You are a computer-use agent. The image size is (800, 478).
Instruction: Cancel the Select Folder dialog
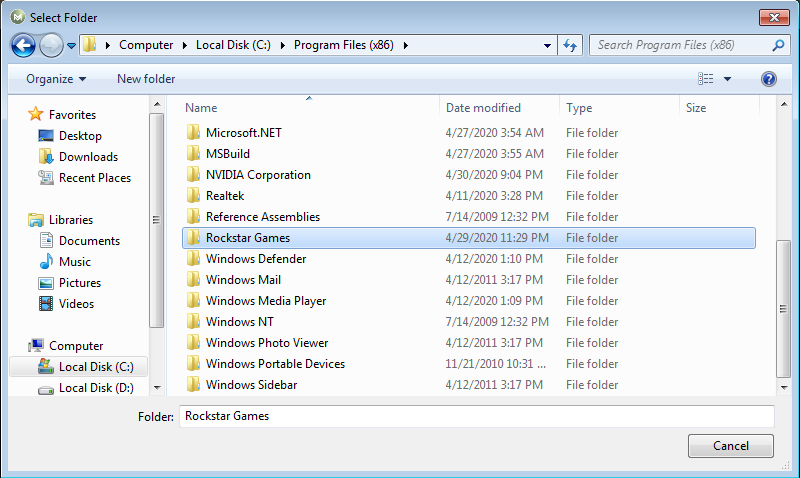click(731, 446)
